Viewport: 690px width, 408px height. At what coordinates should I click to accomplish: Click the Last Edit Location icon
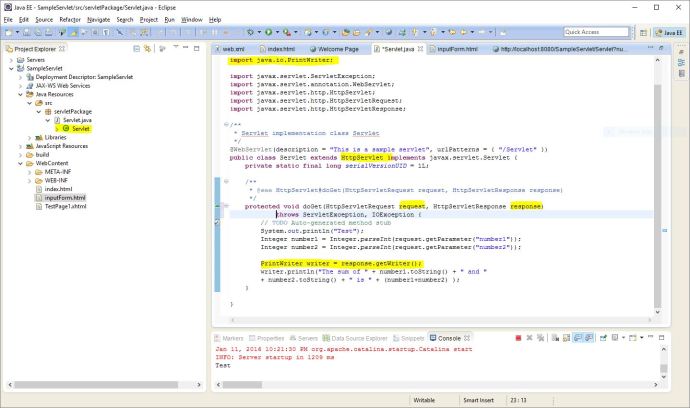[x=452, y=32]
